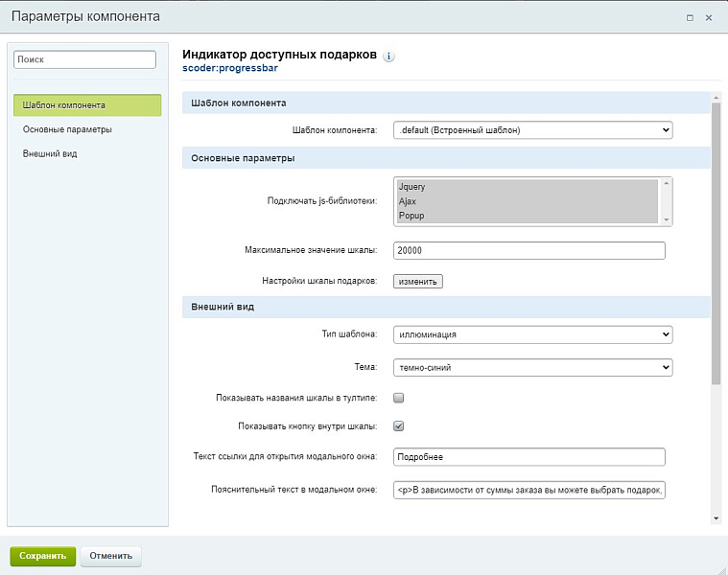Uncheck Показывать кнопку внутри шкалы checkbox
This screenshot has width=728, height=575.
click(x=399, y=426)
